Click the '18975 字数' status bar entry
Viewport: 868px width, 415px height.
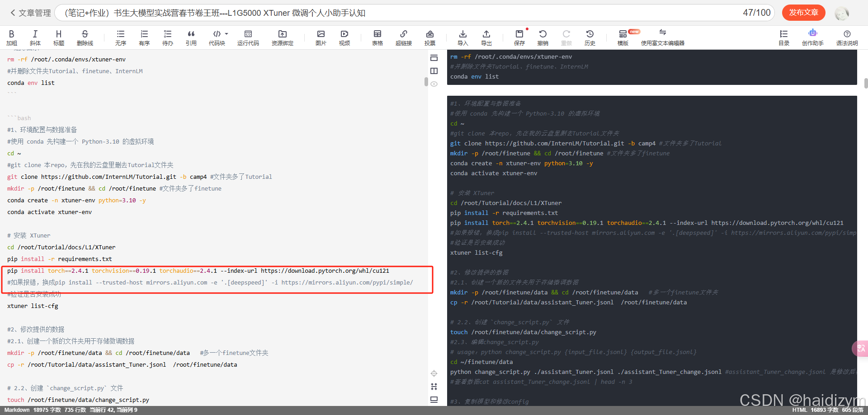click(x=47, y=410)
